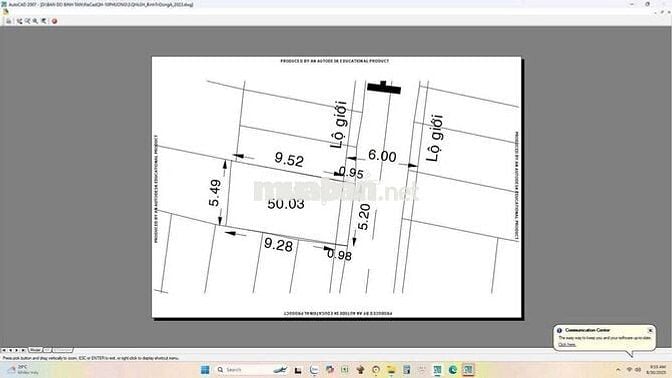Click the AutoCAD application icon in title bar

4,4
